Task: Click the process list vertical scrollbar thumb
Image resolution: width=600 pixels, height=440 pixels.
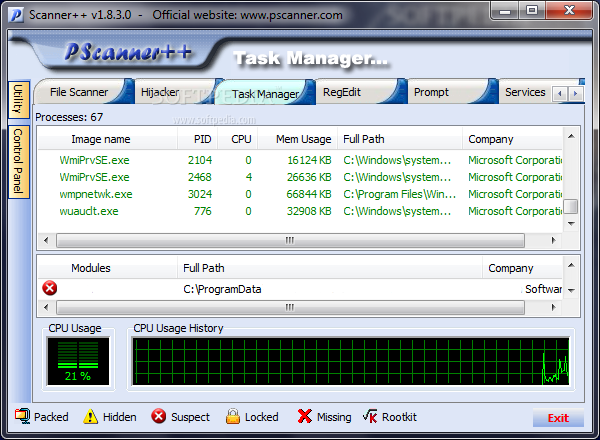Action: click(x=571, y=206)
